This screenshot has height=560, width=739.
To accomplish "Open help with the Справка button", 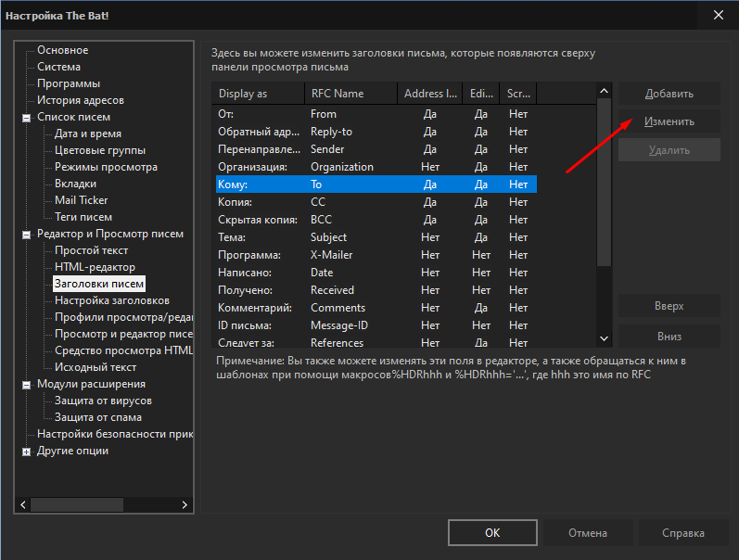I will (682, 533).
